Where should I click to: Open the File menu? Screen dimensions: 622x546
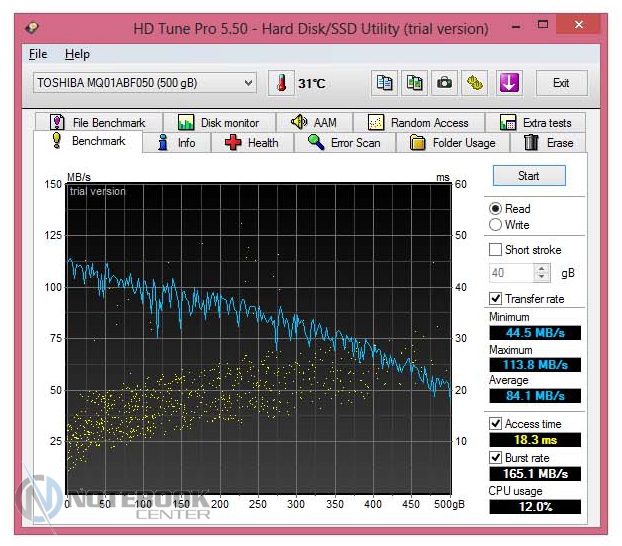pos(38,54)
